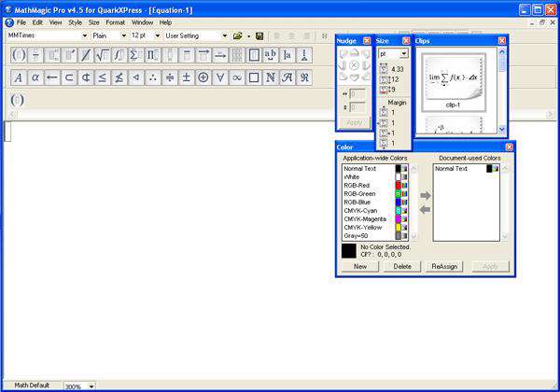The width and height of the screenshot is (560, 392).
Task: Open the labeled arrow template palette
Action: pyautogui.click(x=220, y=55)
